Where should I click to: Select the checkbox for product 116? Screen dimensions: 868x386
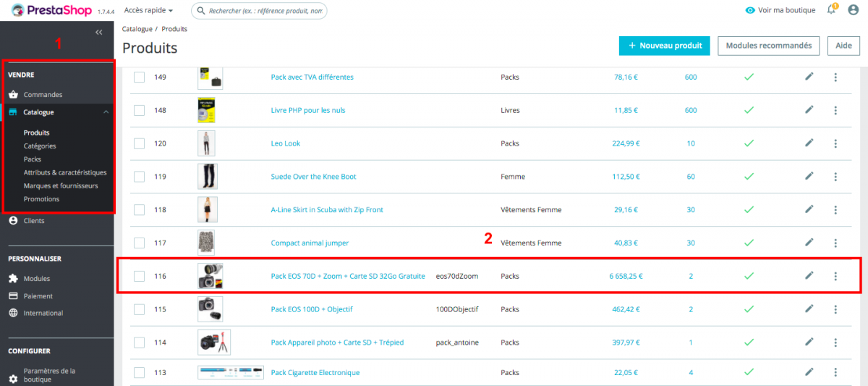(140, 276)
